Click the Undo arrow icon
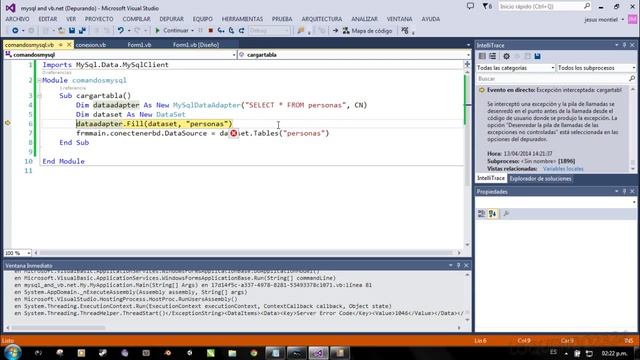This screenshot has height=360, width=640. pos(120,31)
